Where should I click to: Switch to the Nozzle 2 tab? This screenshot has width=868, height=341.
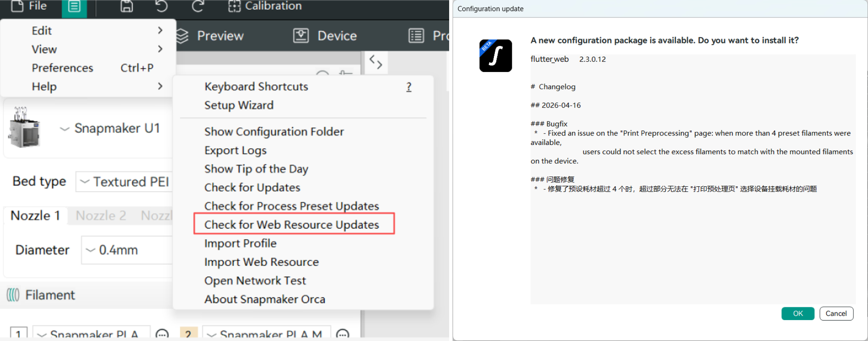pyautogui.click(x=101, y=216)
